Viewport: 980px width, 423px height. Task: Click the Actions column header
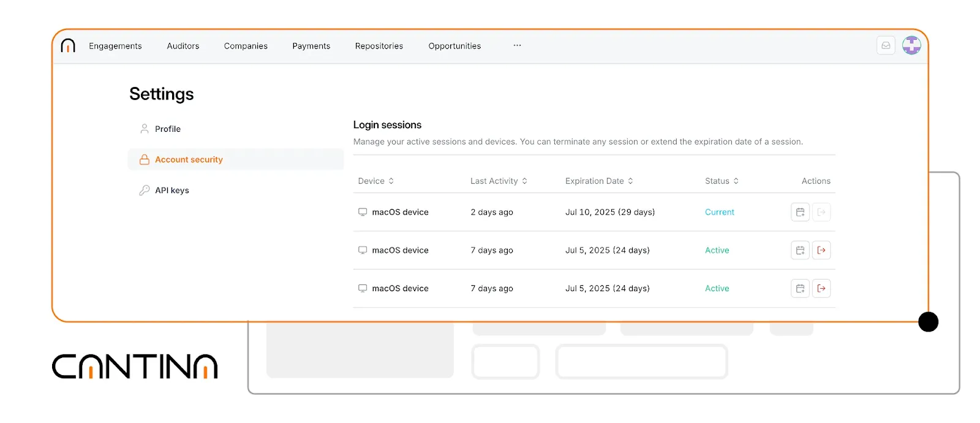(x=816, y=181)
